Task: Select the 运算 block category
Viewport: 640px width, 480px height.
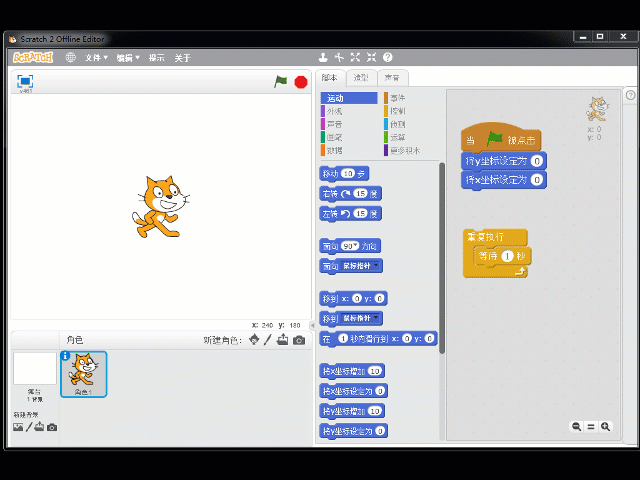Action: [411, 137]
